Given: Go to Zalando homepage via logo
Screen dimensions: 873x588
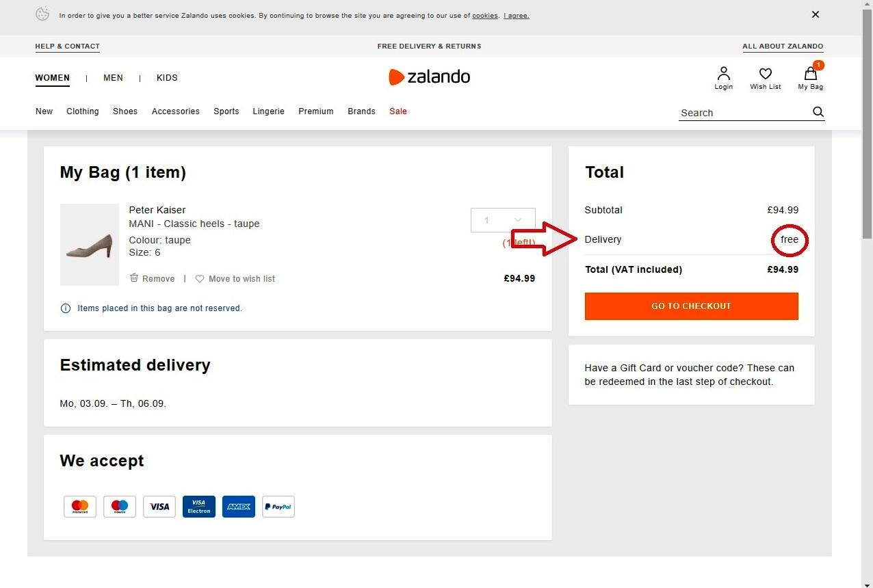Looking at the screenshot, I should click(x=429, y=77).
